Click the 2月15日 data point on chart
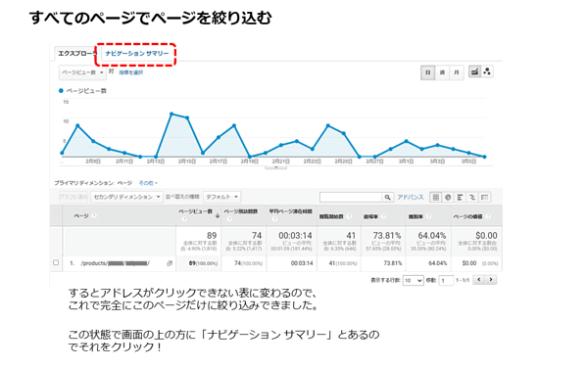This screenshot has height=368, width=588. [x=187, y=117]
